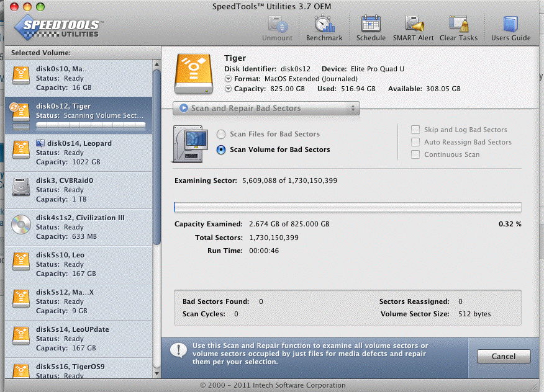Click the drive icon for TigerOS9
Viewport: 544px width, 392px height.
21,370
